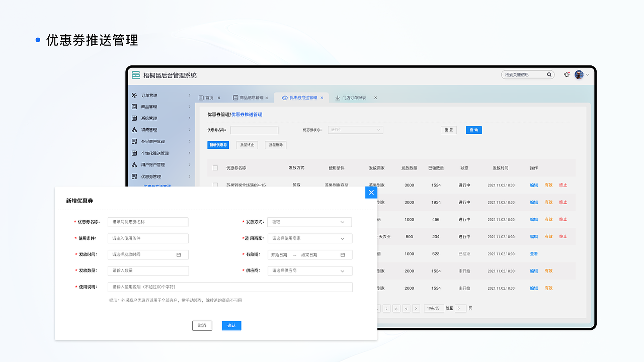The height and width of the screenshot is (362, 644).
Task: Click the download icon on 门店订单报表 tab
Action: coord(337,98)
